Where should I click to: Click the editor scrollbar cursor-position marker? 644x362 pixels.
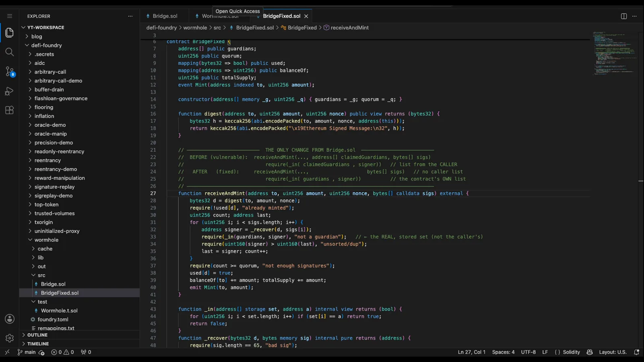(x=641, y=181)
